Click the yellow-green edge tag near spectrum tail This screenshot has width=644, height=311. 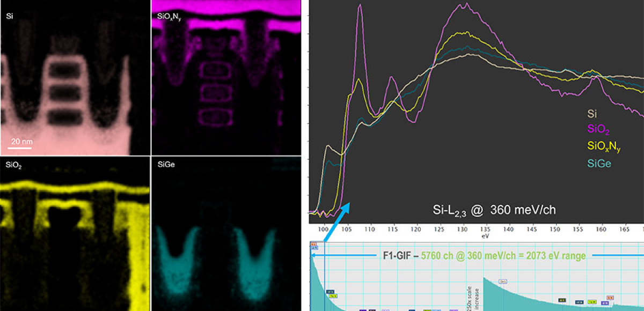[592, 302]
